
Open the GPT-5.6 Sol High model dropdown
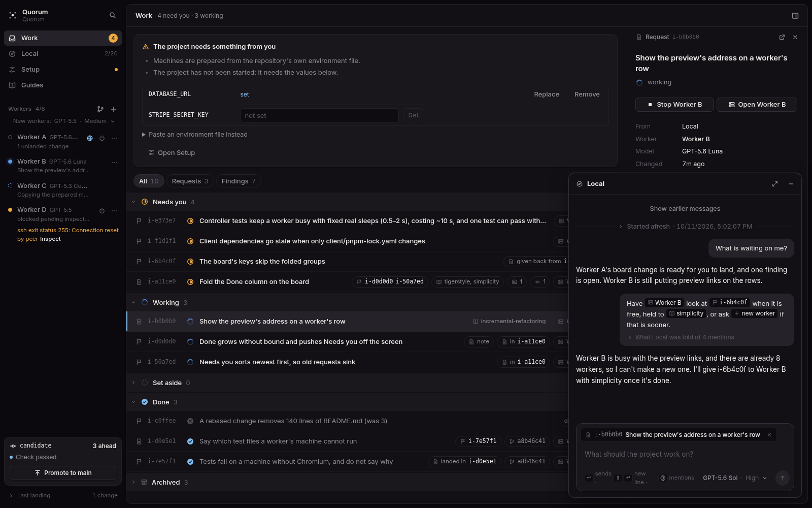[735, 478]
